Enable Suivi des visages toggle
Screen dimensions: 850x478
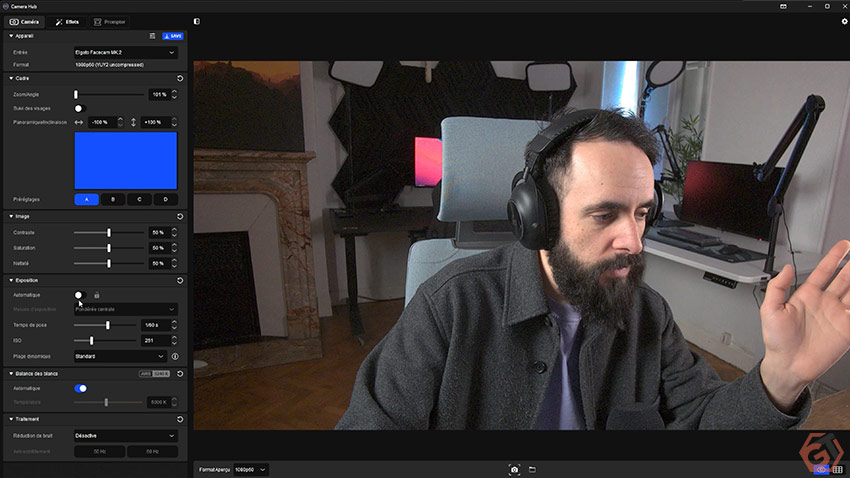click(80, 108)
